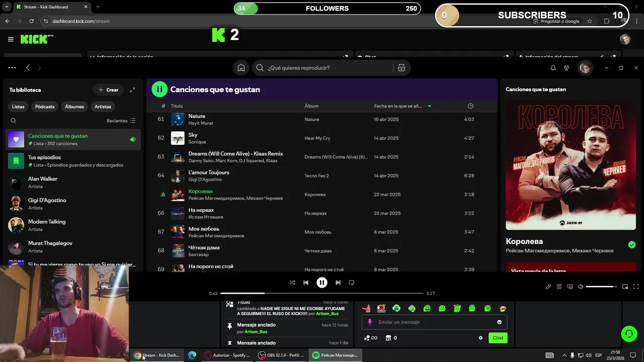Toggle shuffle playback
The height and width of the screenshot is (362, 644).
(x=292, y=283)
